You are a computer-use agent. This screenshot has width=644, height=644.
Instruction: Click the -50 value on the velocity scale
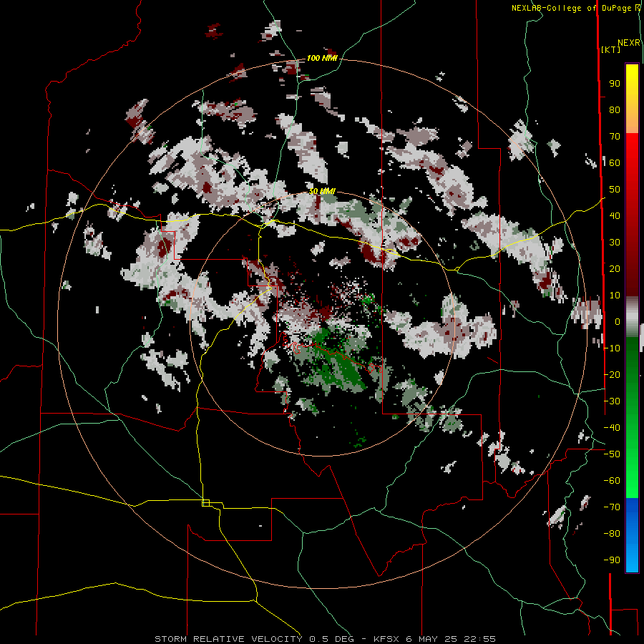612,454
